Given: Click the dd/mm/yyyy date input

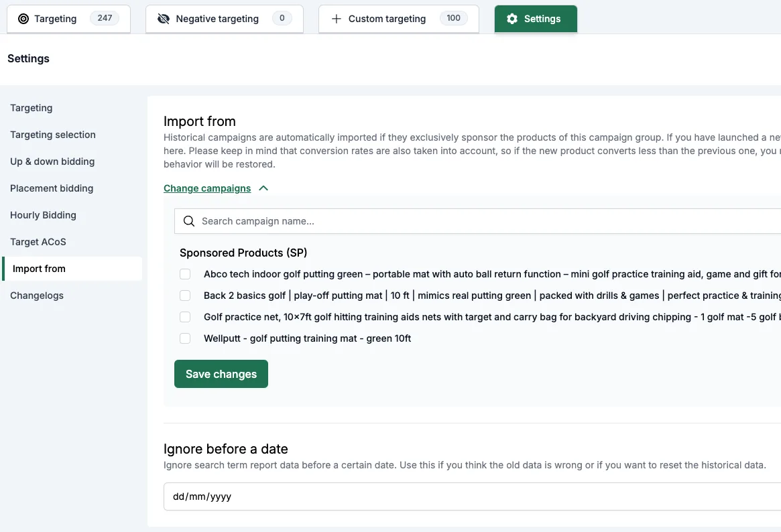Looking at the screenshot, I should tap(473, 496).
